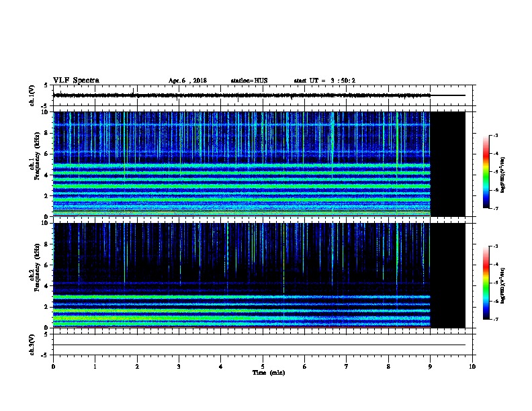Screen dimensions: 532x411
Task: Click the "1" tick on the time axis
Action: pos(95,366)
